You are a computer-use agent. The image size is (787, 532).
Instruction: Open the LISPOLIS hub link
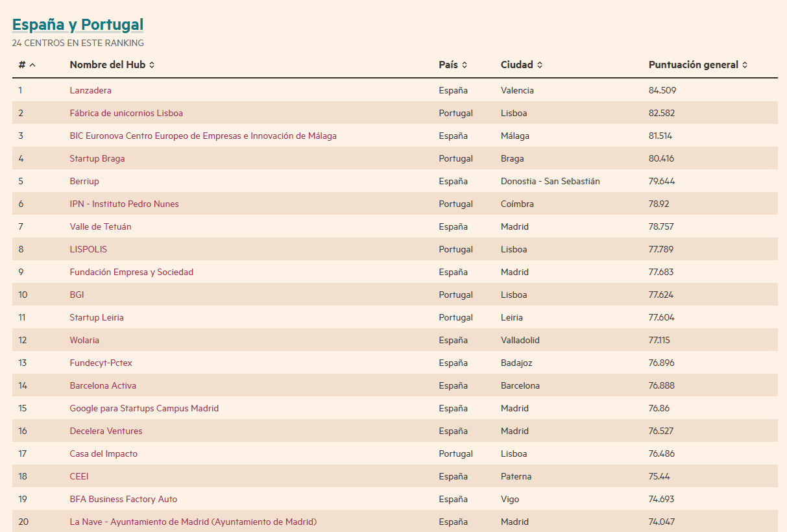point(88,249)
